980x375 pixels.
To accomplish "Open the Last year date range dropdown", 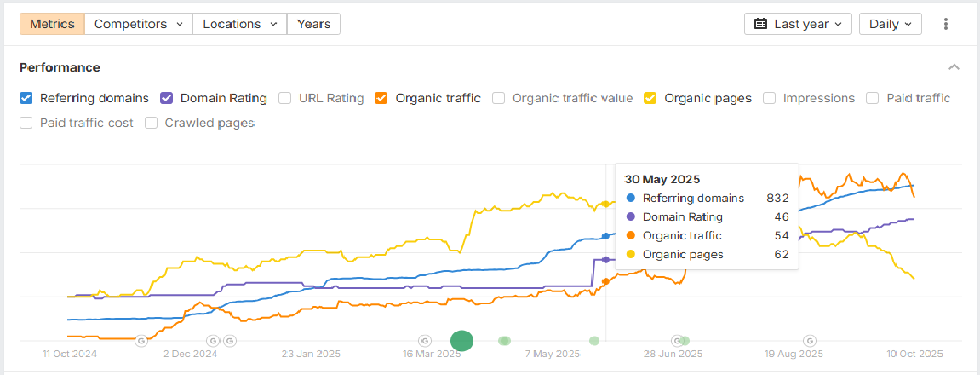I will pos(798,24).
